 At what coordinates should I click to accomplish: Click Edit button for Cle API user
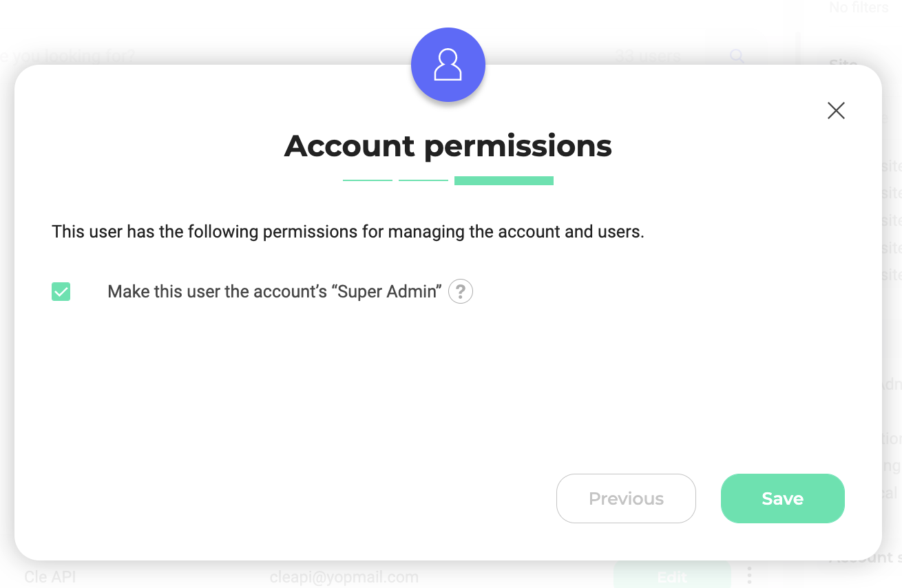click(671, 576)
